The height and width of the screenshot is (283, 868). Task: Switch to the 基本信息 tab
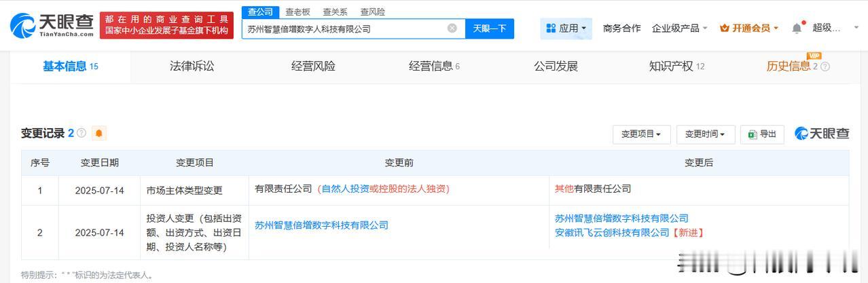70,67
